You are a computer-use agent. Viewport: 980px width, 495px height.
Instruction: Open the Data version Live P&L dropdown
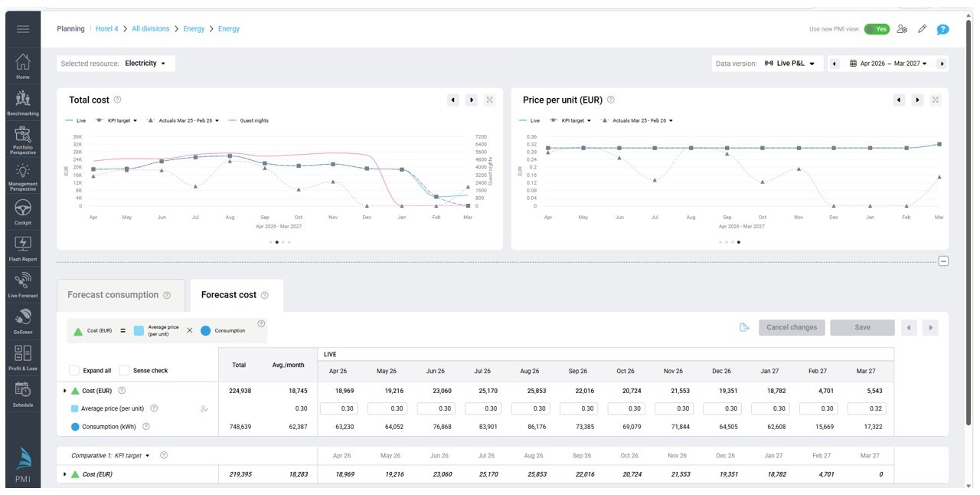click(789, 64)
